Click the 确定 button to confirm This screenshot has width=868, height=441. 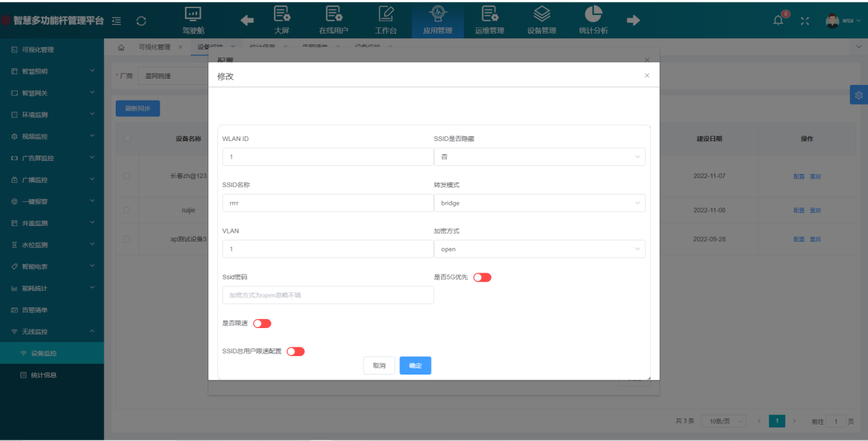[415, 365]
